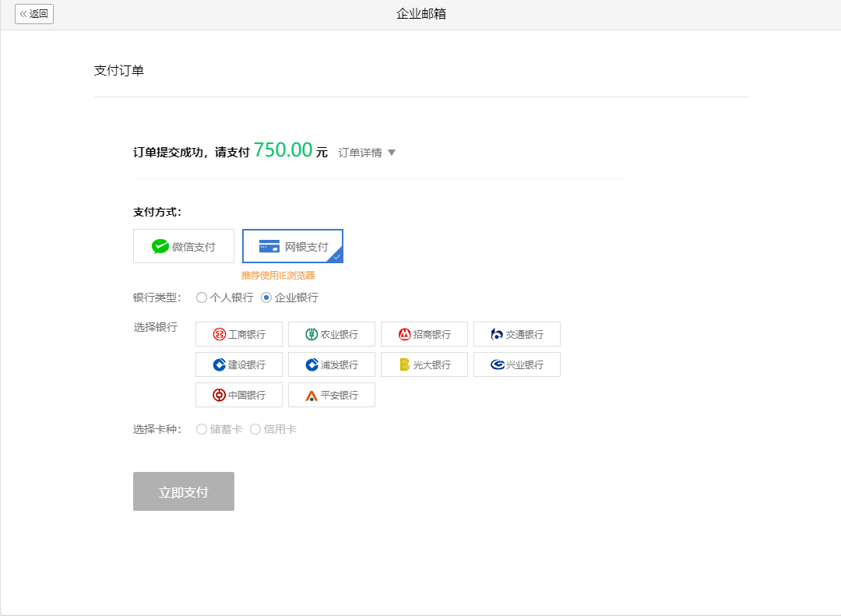Select the 招商银行 bank icon

pyautogui.click(x=424, y=333)
